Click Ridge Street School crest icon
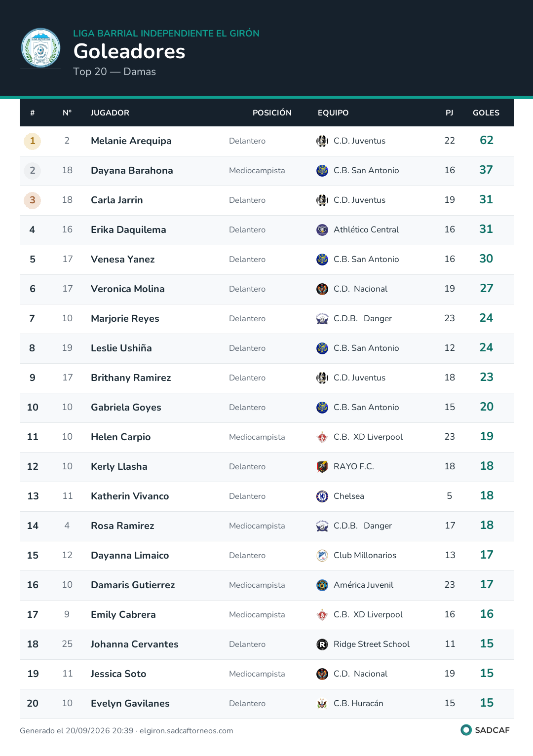This screenshot has width=533, height=756. click(322, 644)
